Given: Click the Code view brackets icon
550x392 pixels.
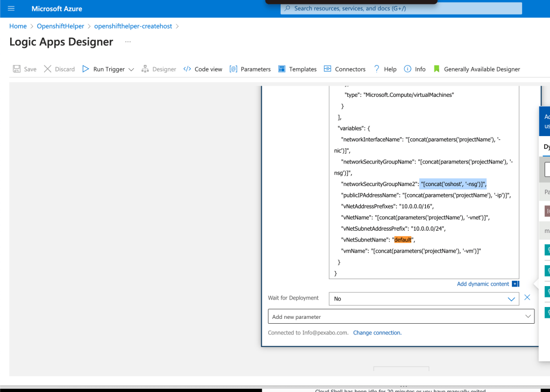Looking at the screenshot, I should 187,69.
